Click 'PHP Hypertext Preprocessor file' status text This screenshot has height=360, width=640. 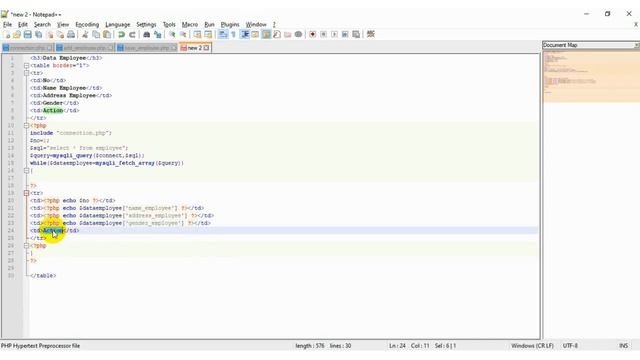(x=40, y=346)
